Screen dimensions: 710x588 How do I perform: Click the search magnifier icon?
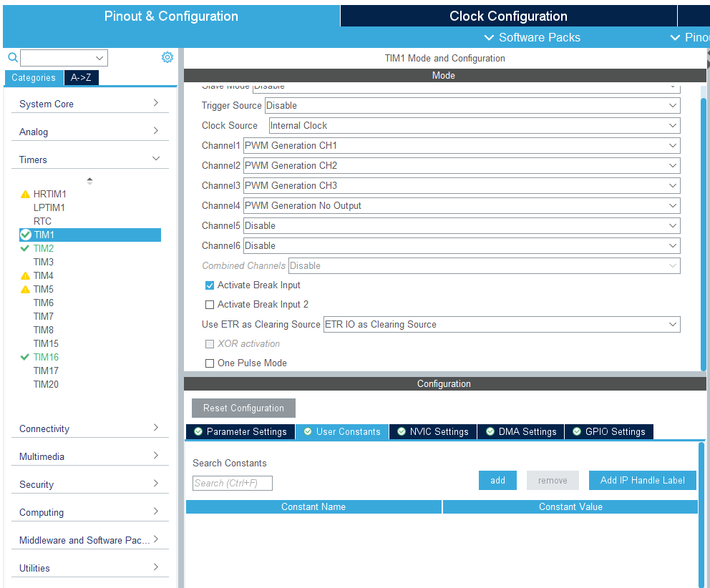coord(13,57)
